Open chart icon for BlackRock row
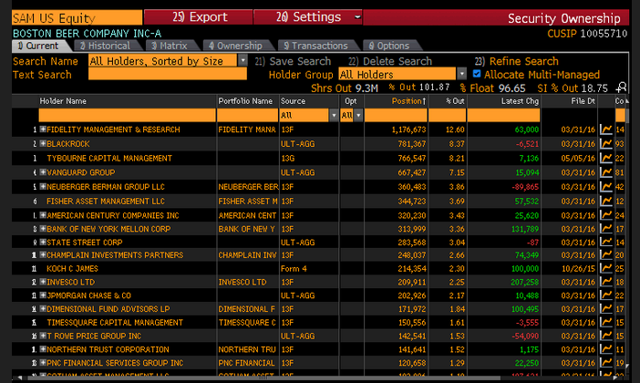 [606, 144]
